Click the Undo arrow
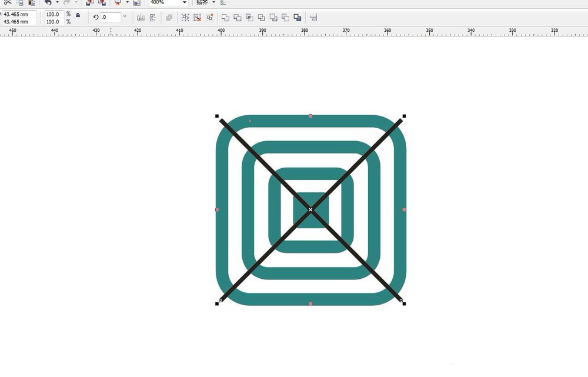The image size is (588, 377). (x=48, y=2)
